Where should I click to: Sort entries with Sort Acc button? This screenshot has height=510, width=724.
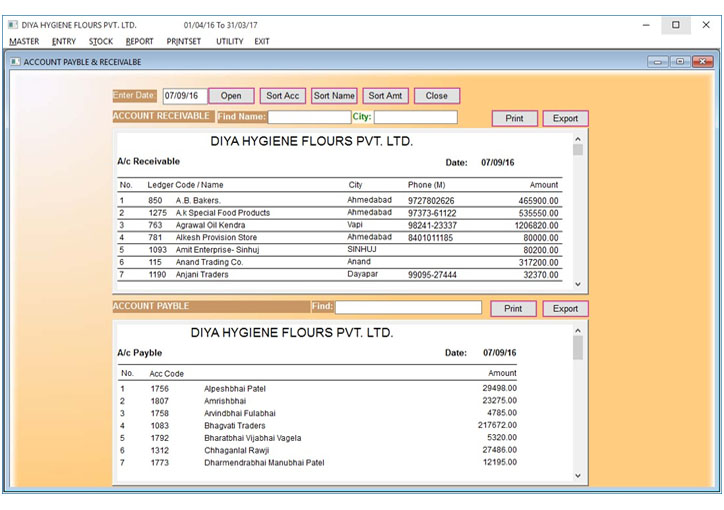tap(283, 96)
